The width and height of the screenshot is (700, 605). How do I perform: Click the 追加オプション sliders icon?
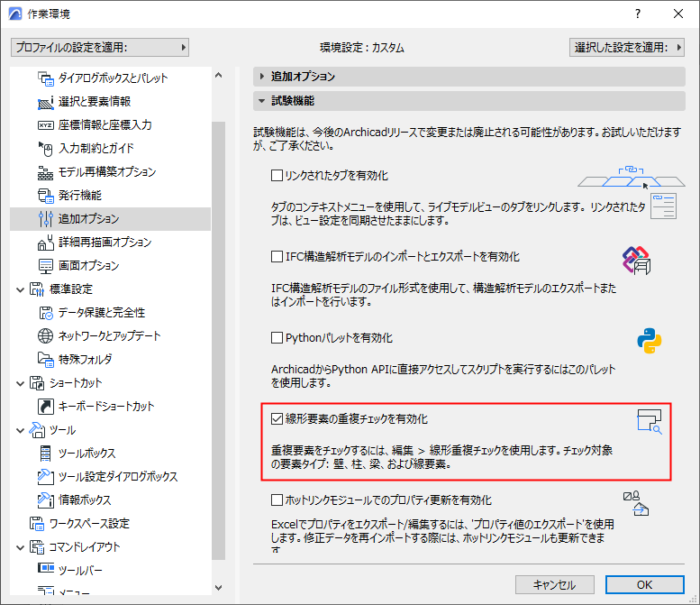[46, 219]
